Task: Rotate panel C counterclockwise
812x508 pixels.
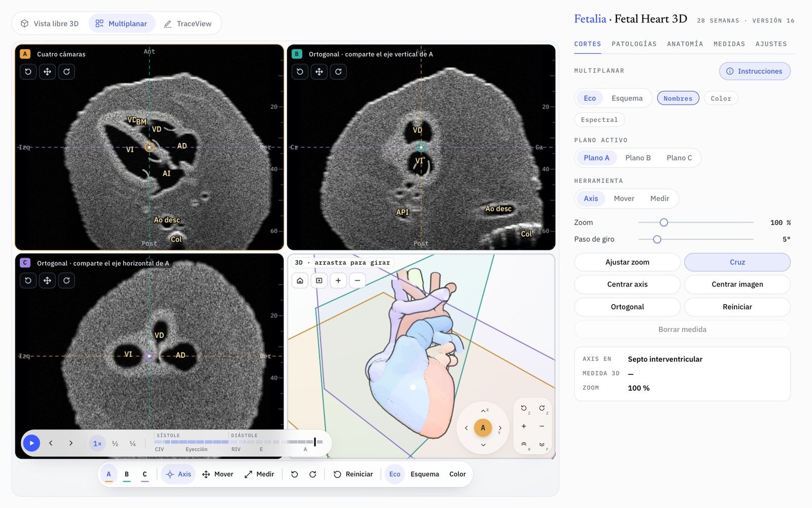Action: (x=28, y=280)
